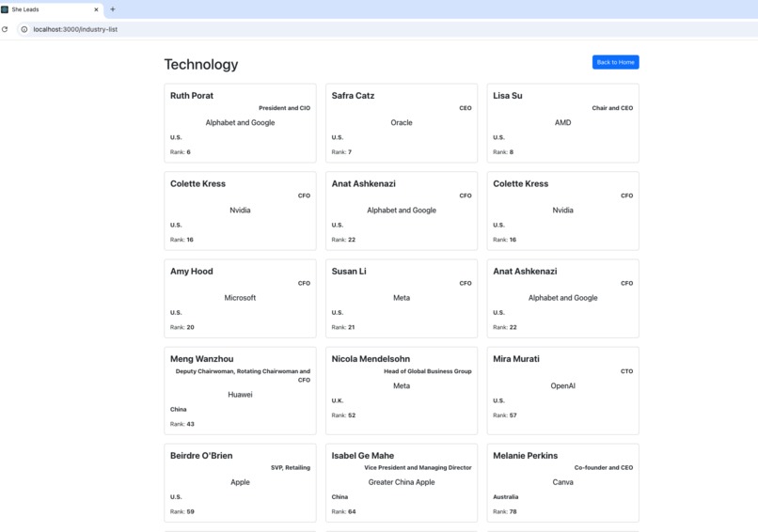Click Rank: 8 on Lisa Su card
The image size is (758, 532).
point(503,151)
